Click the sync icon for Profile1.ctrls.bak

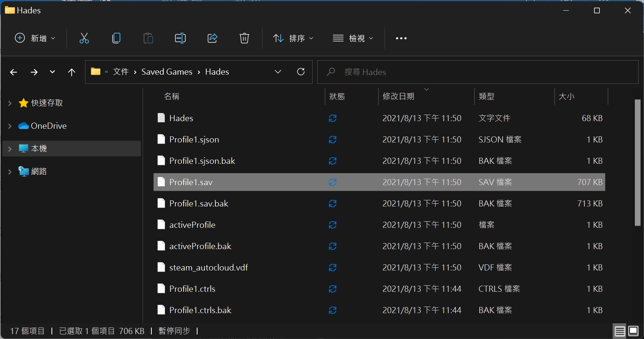(332, 310)
